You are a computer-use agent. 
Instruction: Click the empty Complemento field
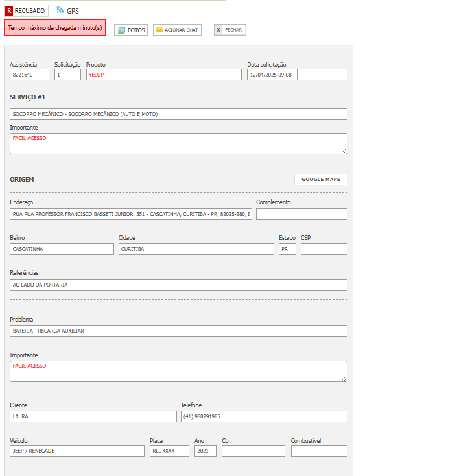301,214
